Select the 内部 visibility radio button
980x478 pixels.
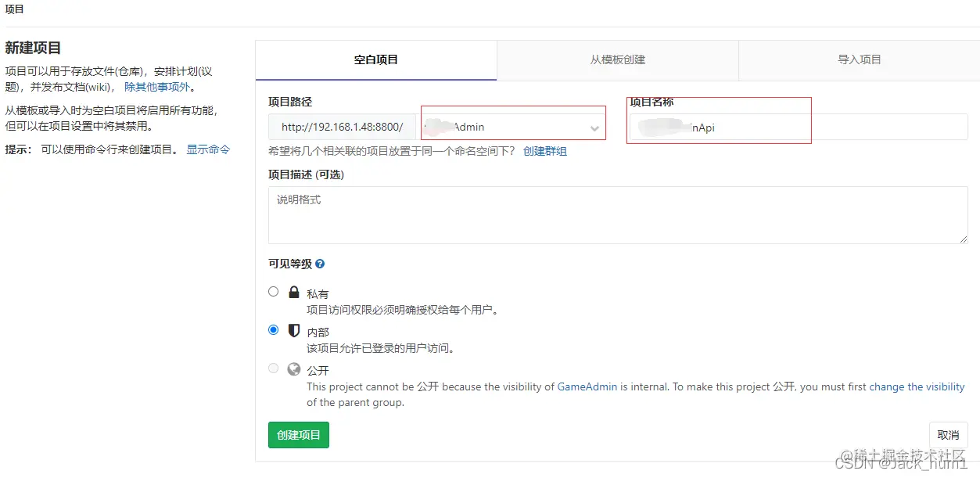click(x=273, y=329)
